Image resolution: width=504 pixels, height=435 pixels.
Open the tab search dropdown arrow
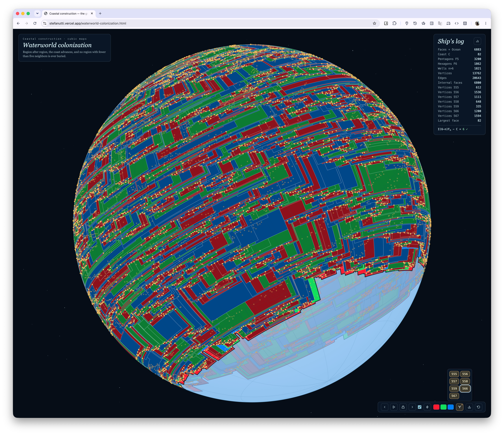[x=37, y=13]
